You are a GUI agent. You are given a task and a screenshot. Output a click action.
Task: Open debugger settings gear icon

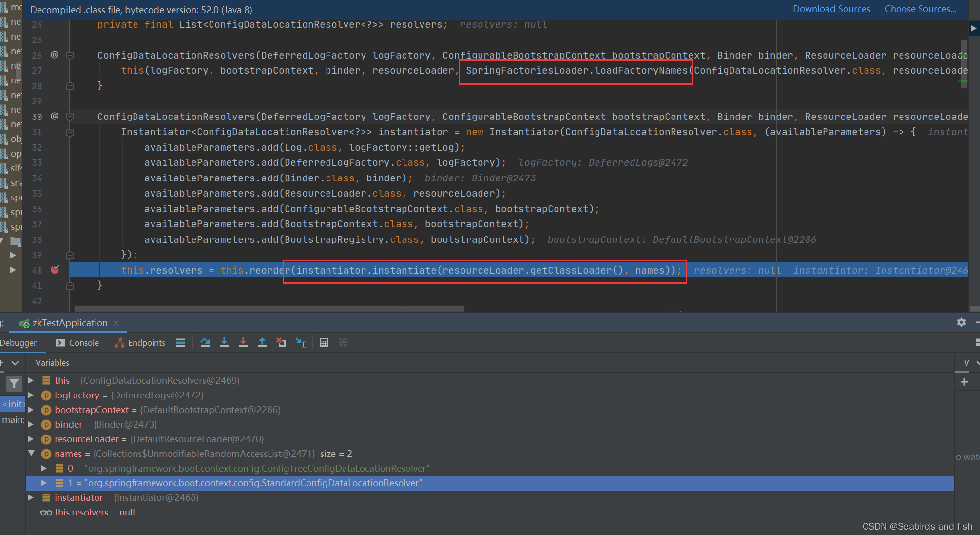point(961,322)
